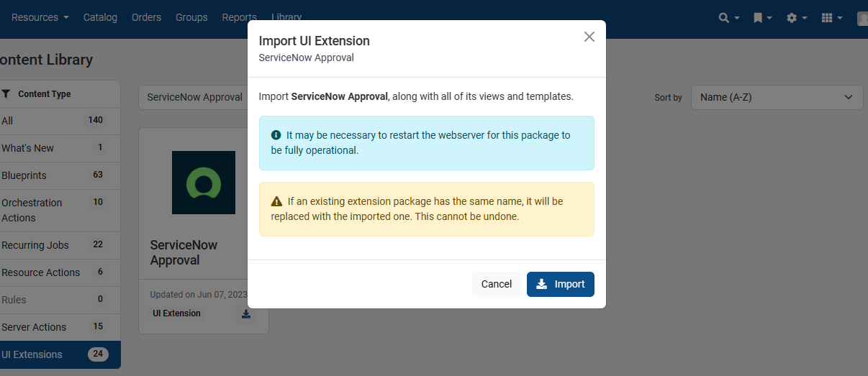Show Server Actions content type
868x376 pixels.
34,327
